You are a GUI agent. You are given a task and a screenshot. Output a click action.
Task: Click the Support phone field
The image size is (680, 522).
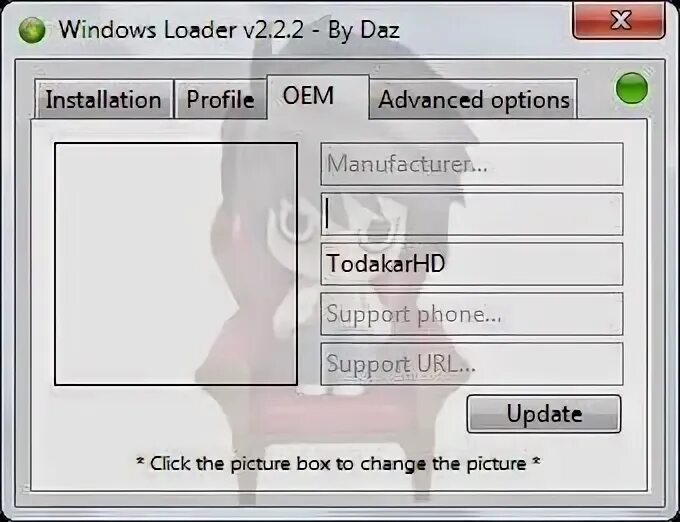(x=472, y=314)
